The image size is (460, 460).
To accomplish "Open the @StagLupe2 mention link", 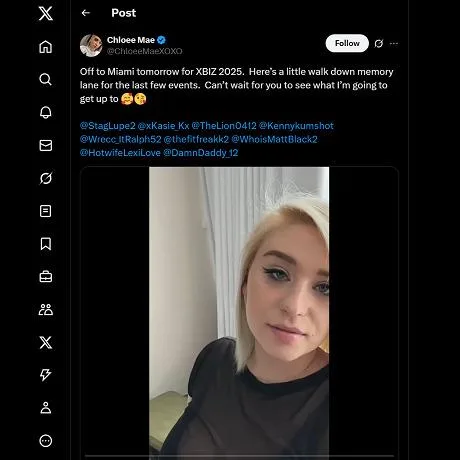I will [x=108, y=126].
